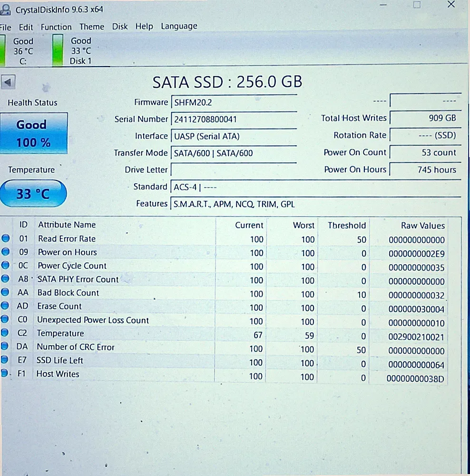Screen dimensions: 470x476
Task: Open the File menu
Action: point(5,28)
